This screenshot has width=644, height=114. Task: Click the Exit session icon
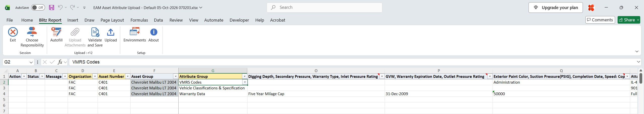point(13,32)
